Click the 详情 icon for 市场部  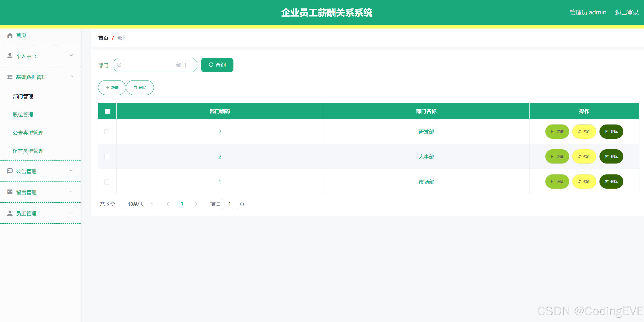tap(557, 181)
